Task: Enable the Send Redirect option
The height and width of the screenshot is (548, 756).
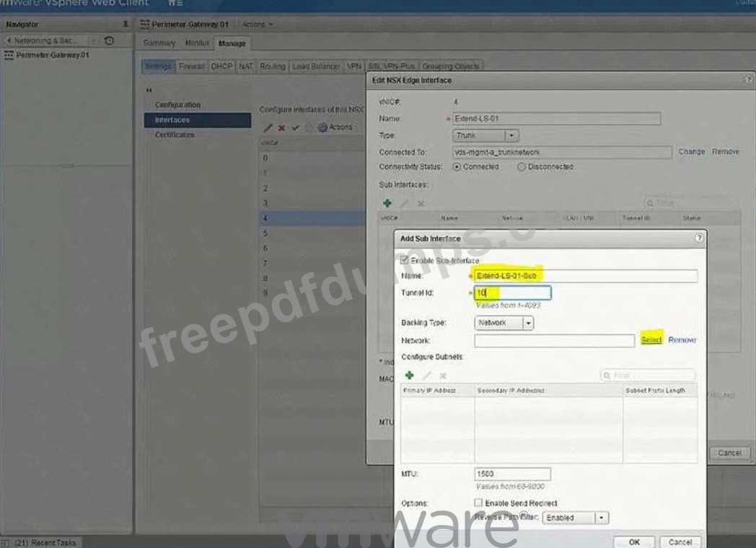Action: click(x=478, y=503)
